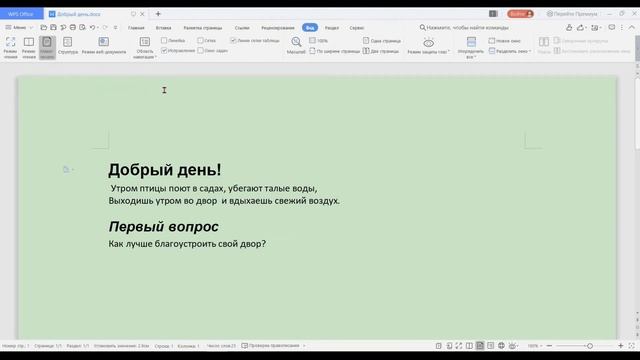Switch to Структура outline view
This screenshot has width=640, height=360.
coord(68,46)
